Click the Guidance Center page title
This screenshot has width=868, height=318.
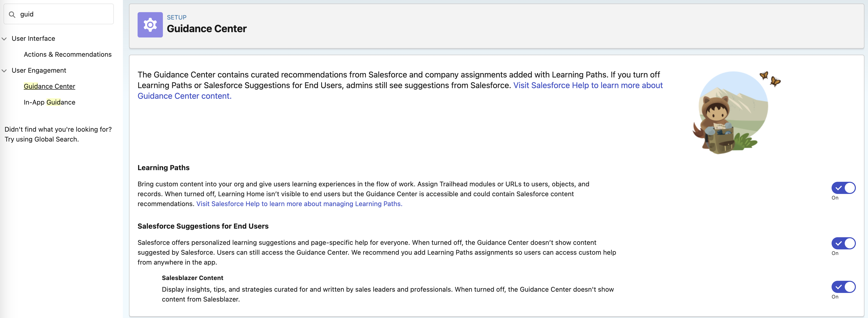point(207,29)
